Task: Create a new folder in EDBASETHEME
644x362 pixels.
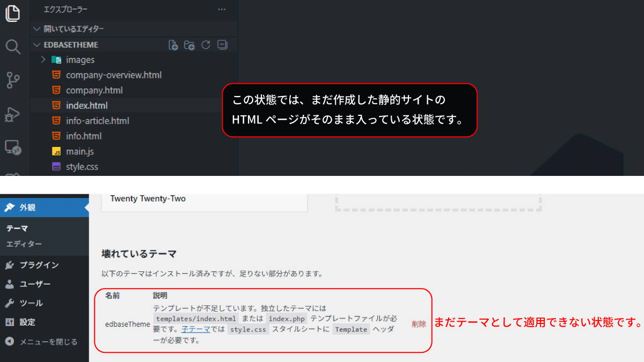Action: coord(189,45)
